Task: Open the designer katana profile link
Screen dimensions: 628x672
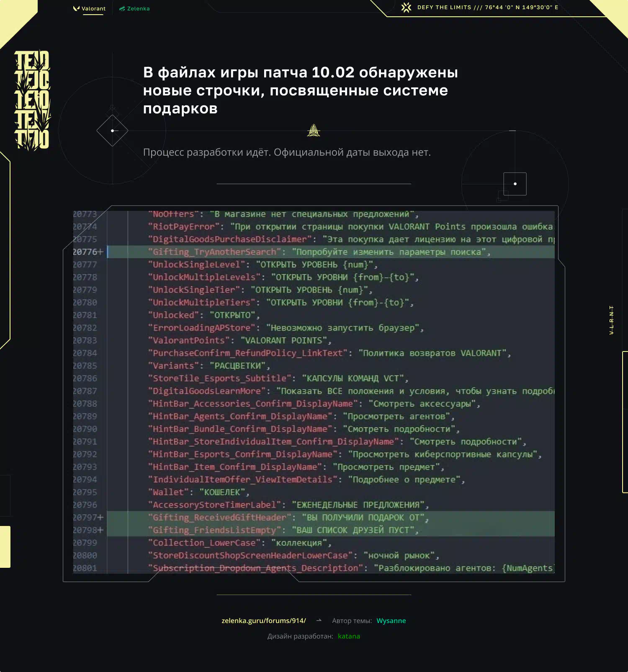Action: pyautogui.click(x=349, y=636)
